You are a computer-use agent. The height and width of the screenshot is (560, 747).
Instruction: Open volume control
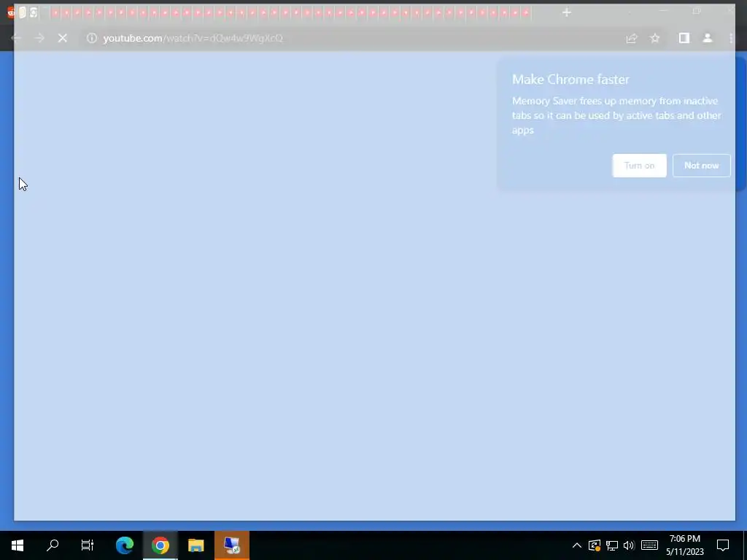coord(629,545)
